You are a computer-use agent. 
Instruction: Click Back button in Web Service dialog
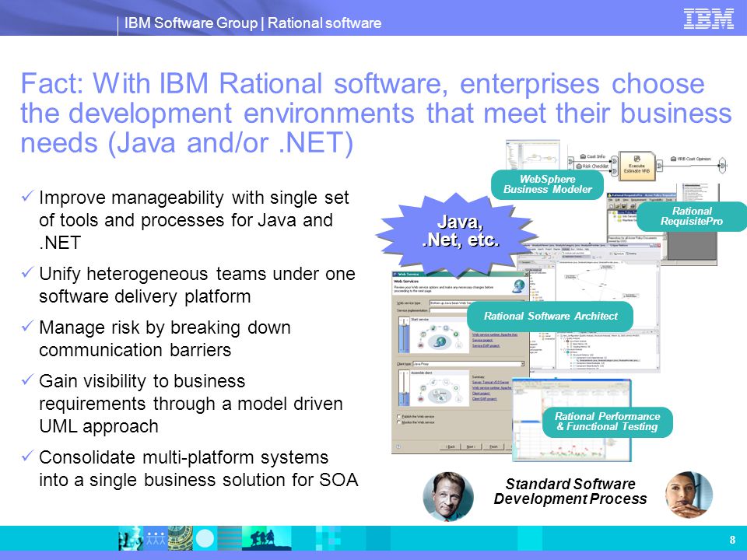[x=450, y=446]
